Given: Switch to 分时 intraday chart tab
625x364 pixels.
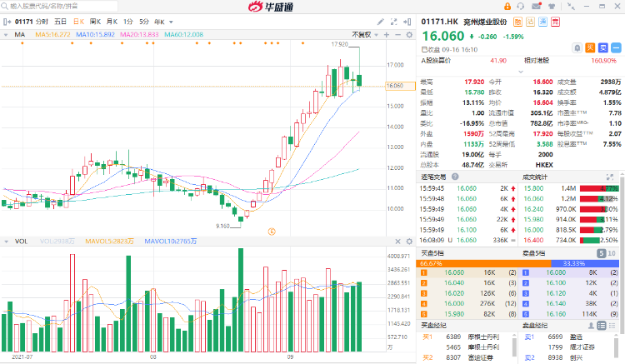Looking at the screenshot, I should pos(42,22).
